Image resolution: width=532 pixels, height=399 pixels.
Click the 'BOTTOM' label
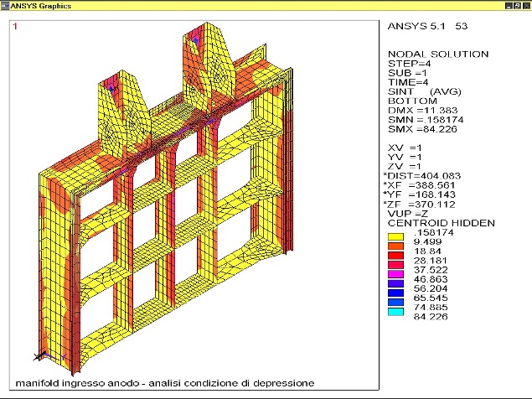412,101
